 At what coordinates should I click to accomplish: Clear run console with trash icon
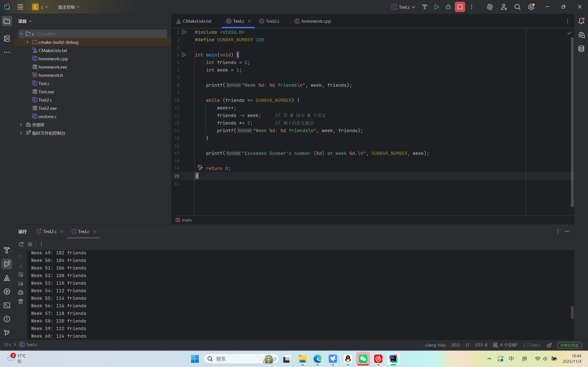(21, 301)
